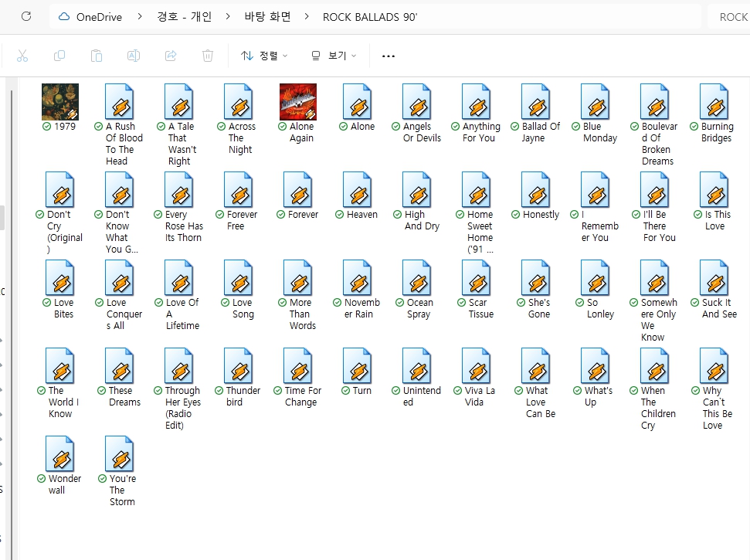Go to 바탕 화면 in the breadcrumb

pos(267,16)
